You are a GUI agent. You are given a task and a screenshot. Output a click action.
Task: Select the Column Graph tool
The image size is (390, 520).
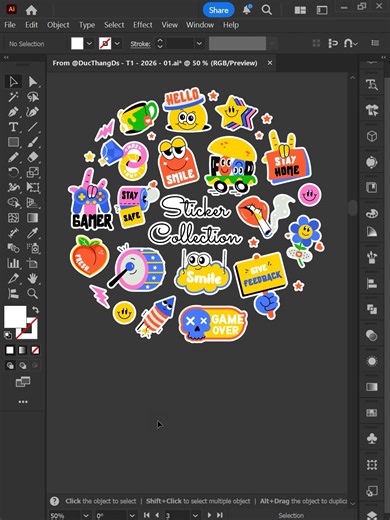tap(13, 263)
